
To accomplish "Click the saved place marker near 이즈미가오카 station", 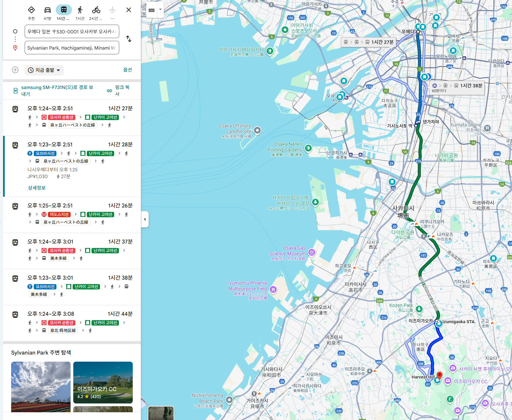I will 439,324.
